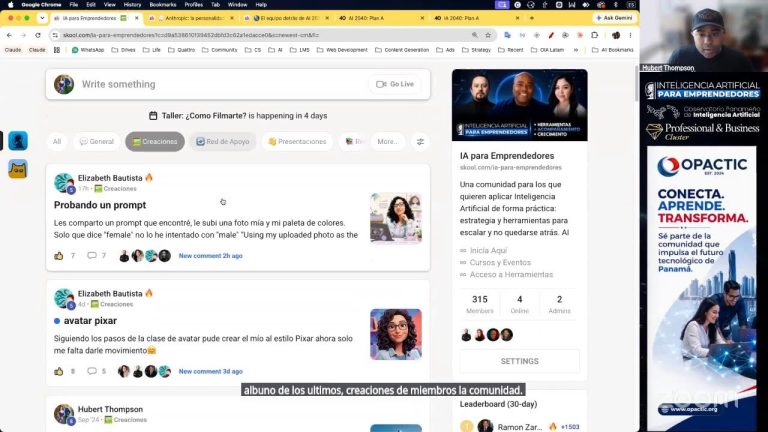This screenshot has width=768, height=432.
Task: Open the Cursos y Eventos sidebar link
Action: click(500, 263)
